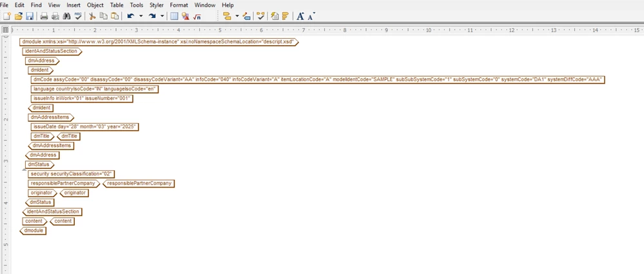Open the Undo history dropdown arrow

[141, 16]
